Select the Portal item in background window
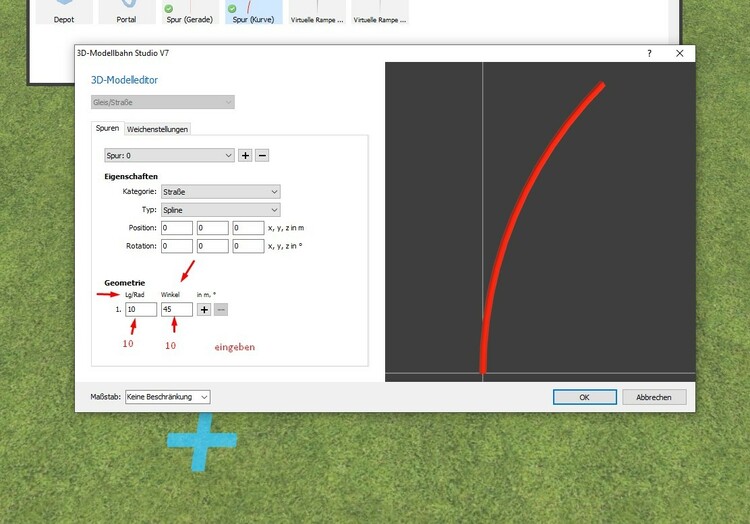Screen dimensions: 750x524 pos(127,11)
